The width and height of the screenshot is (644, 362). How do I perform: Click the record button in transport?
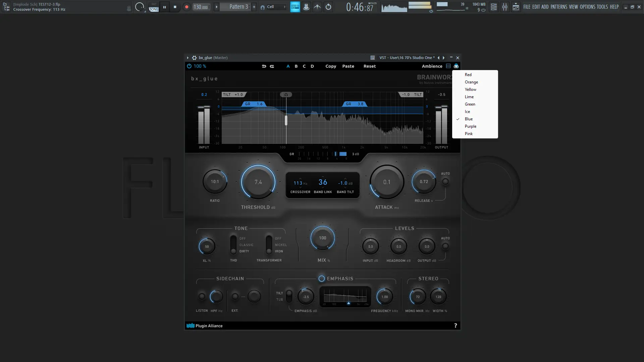[x=186, y=7]
